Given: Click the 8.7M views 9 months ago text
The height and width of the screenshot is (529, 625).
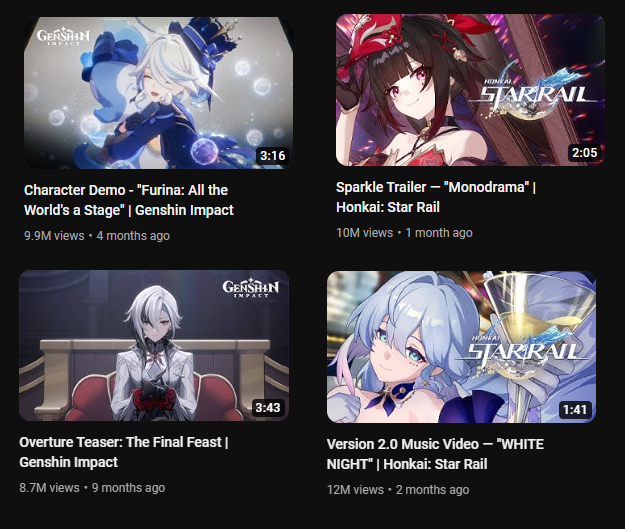Looking at the screenshot, I should coord(92,488).
